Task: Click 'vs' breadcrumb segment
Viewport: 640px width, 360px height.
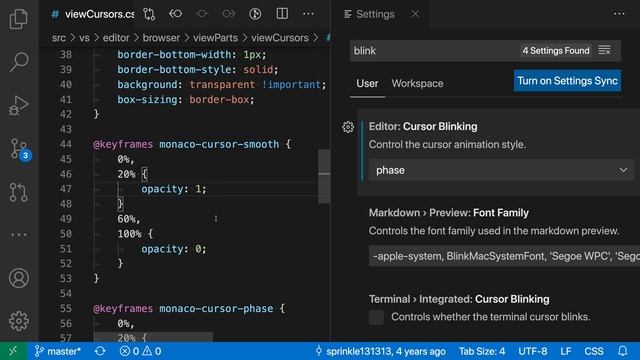Action: [x=84, y=38]
